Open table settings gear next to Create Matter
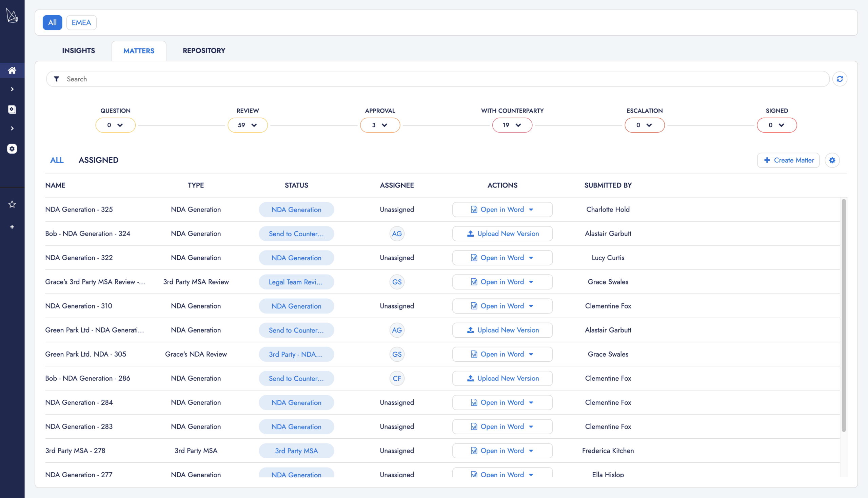The image size is (868, 498). click(832, 160)
